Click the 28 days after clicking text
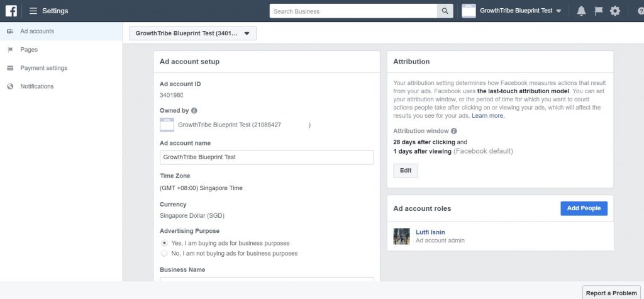 [424, 142]
